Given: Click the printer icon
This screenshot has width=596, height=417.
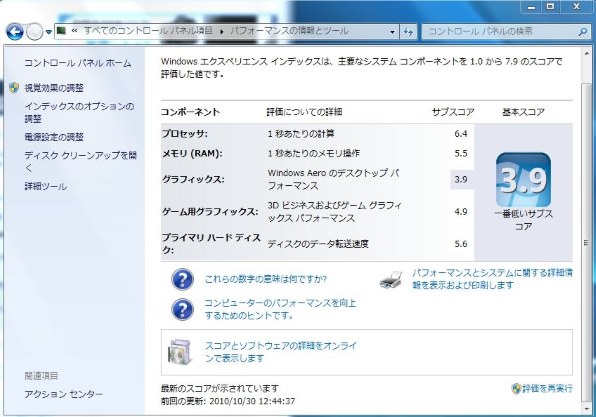Looking at the screenshot, I should point(391,279).
